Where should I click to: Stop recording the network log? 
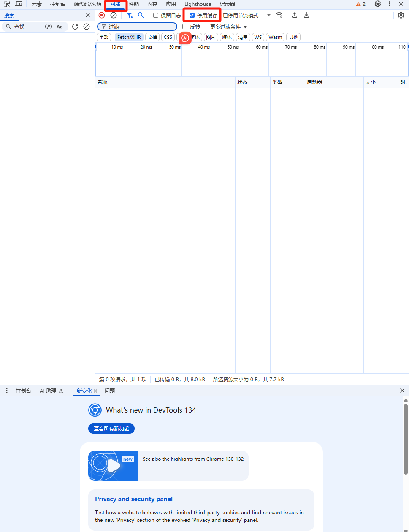click(102, 15)
